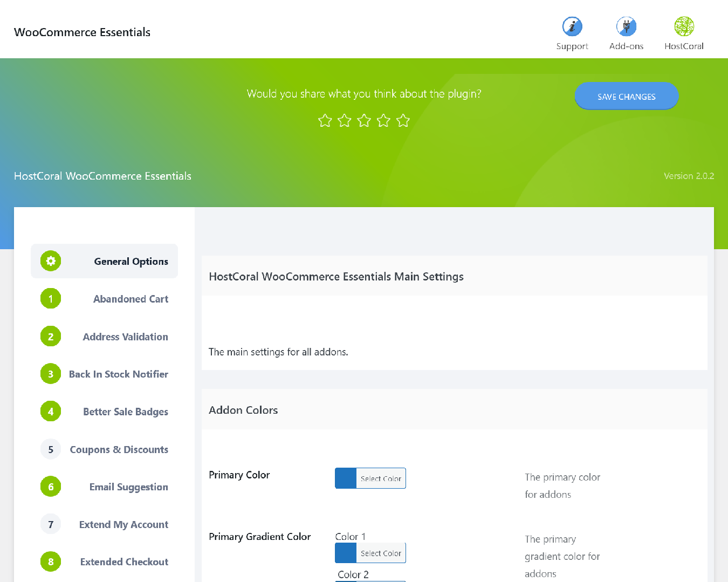Open the Address Validation settings tab
The width and height of the screenshot is (728, 582).
coord(125,337)
